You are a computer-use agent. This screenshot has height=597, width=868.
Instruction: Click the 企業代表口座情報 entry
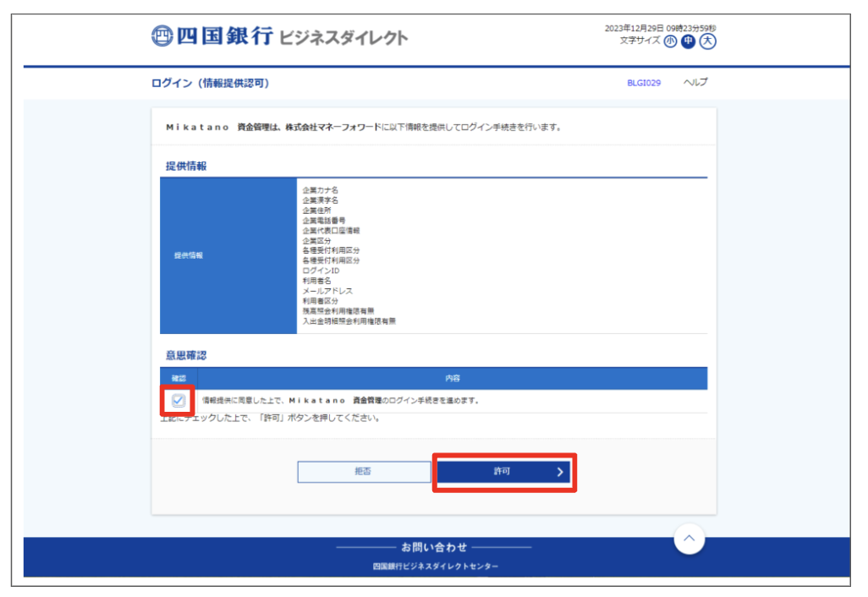click(331, 230)
